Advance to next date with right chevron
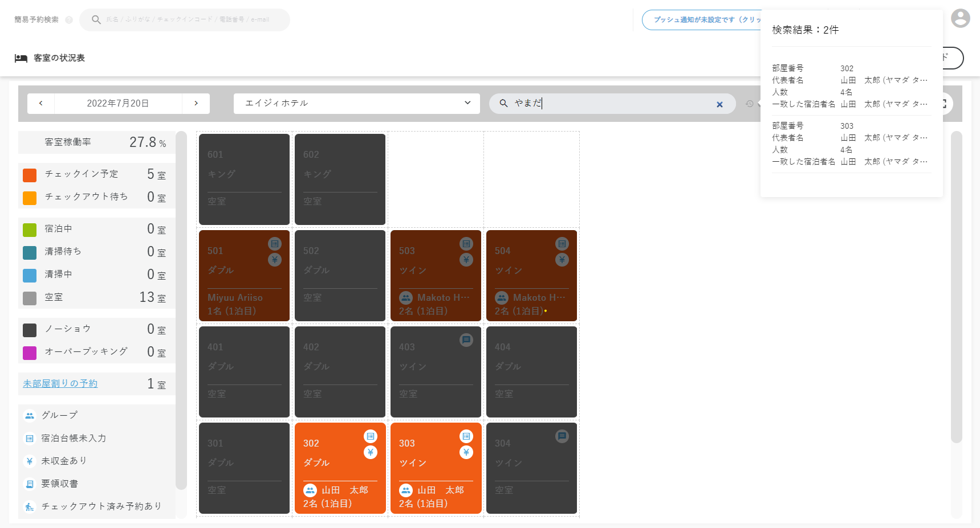 coord(196,104)
